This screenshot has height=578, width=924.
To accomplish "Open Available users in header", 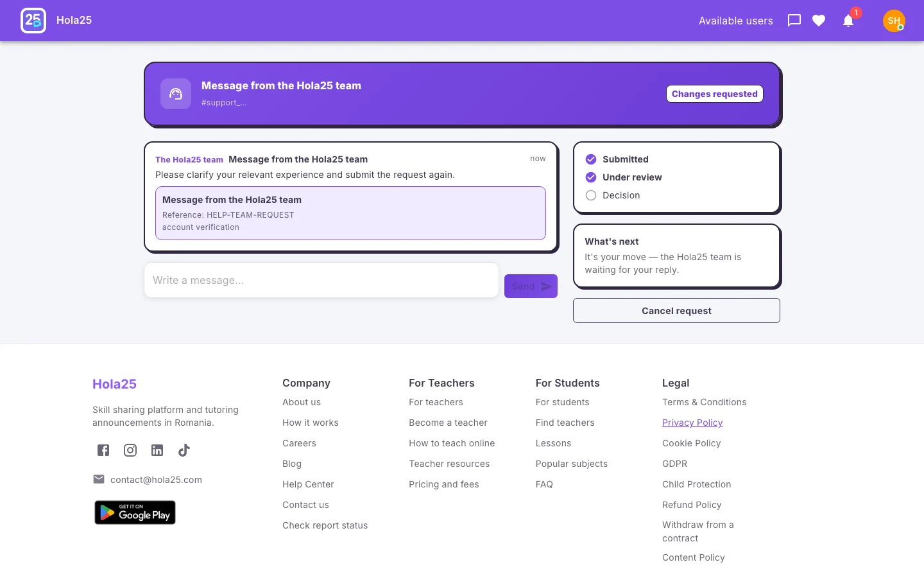I will click(735, 21).
